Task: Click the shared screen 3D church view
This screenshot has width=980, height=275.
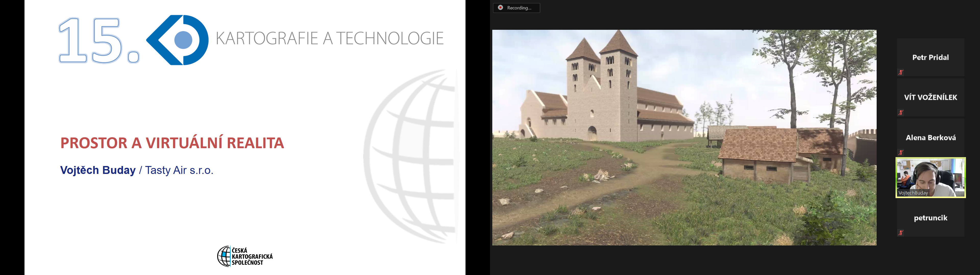Action: coord(684,137)
